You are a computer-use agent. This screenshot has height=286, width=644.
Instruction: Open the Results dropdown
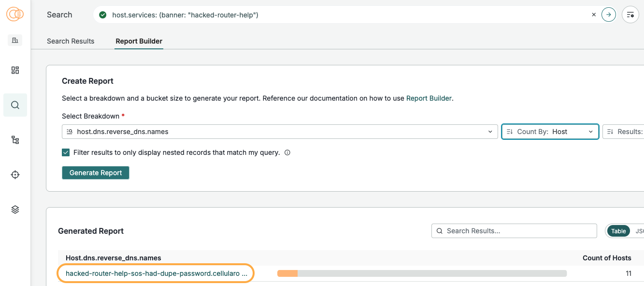[x=624, y=132]
